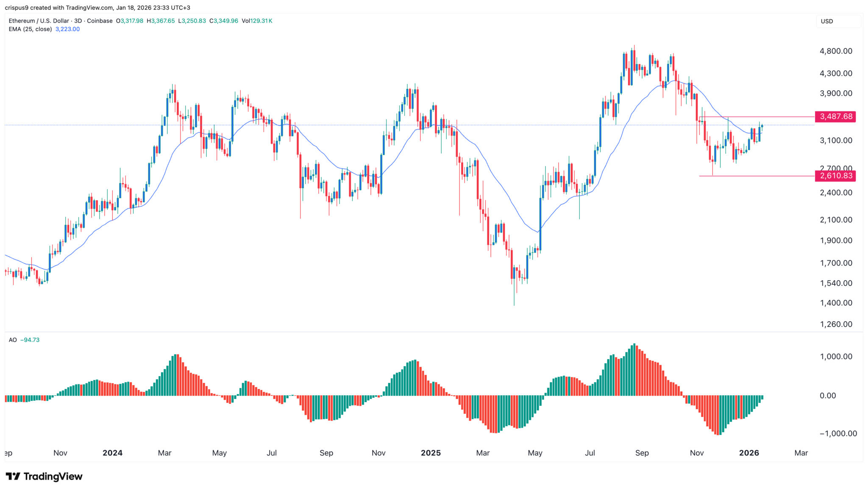Click the Vol 129.31K readout

257,21
